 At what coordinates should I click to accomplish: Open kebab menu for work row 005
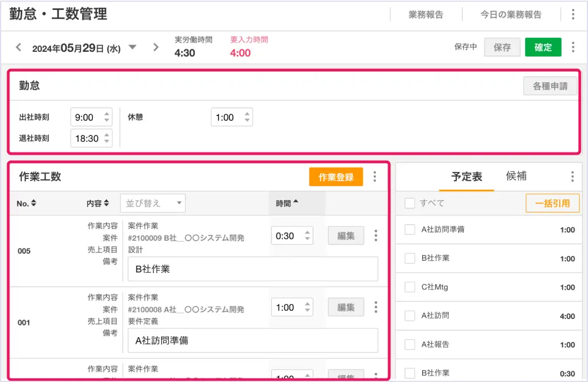tap(376, 236)
